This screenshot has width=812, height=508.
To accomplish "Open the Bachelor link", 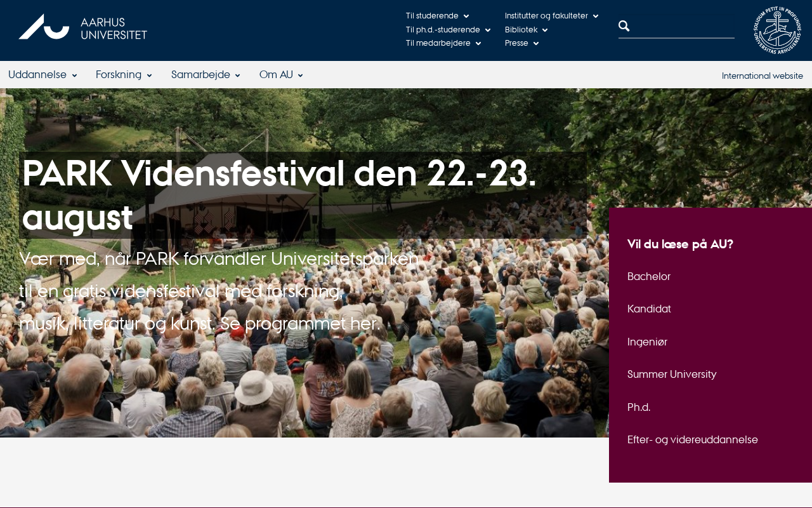I will tap(649, 277).
